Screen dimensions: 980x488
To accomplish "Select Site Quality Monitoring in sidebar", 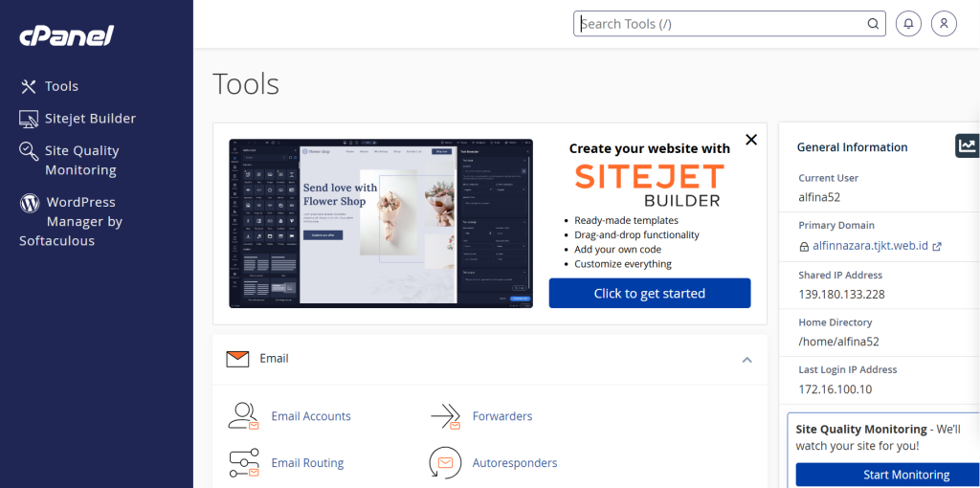I will 80,160.
